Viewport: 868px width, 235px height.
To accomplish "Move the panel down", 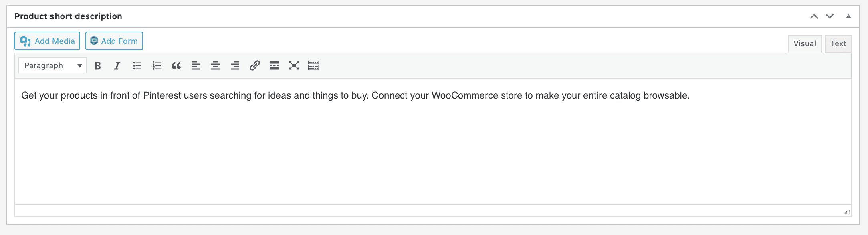I will click(830, 16).
